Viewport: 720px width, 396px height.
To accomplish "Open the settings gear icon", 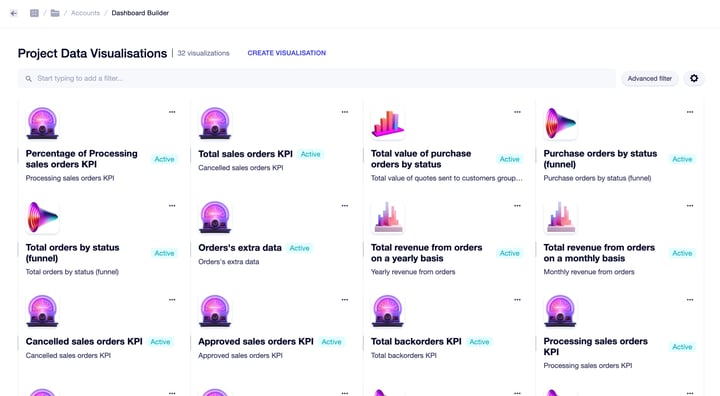I will click(694, 79).
